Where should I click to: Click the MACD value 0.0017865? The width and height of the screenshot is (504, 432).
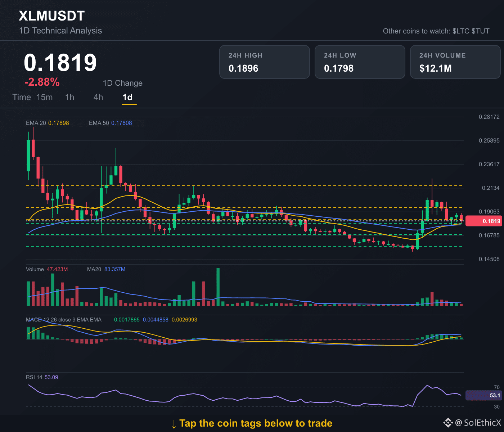pyautogui.click(x=127, y=320)
